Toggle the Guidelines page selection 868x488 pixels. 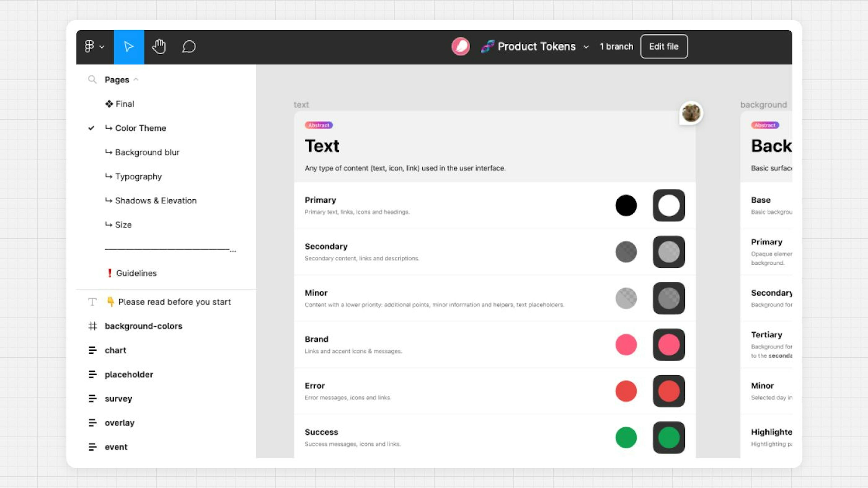click(x=136, y=273)
